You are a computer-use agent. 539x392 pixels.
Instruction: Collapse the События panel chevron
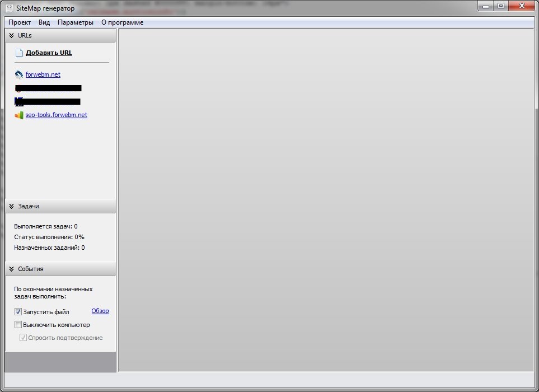[x=11, y=269]
